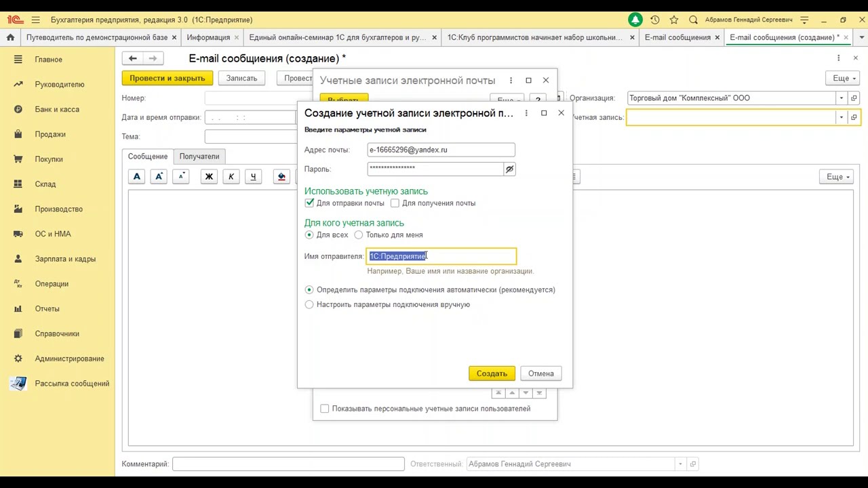
Task: Open the Производство section in the sidebar
Action: coord(58,209)
